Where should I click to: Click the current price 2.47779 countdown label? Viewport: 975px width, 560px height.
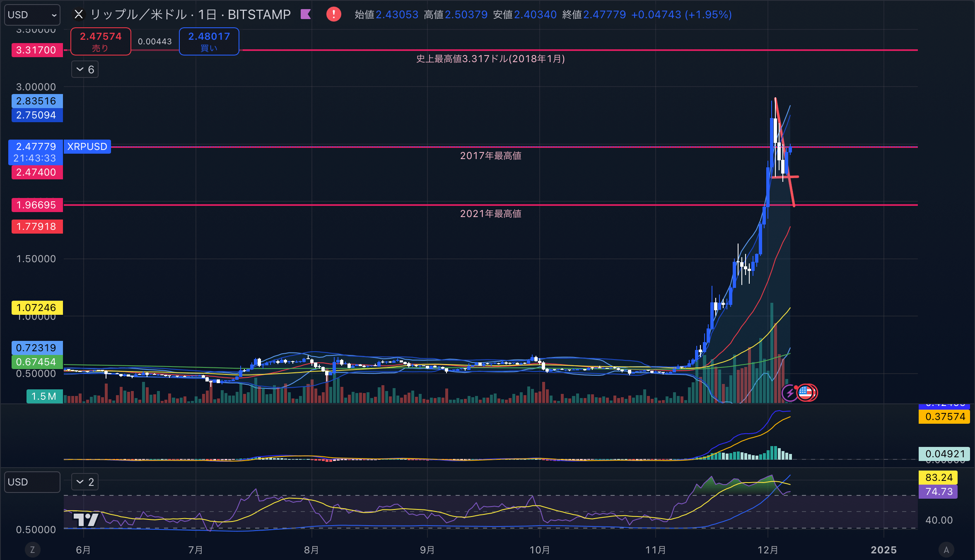tap(36, 152)
